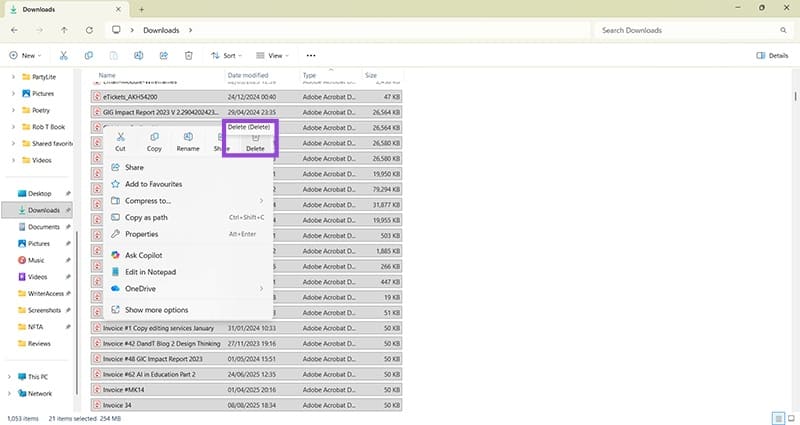Open the See more three-dot menu
Viewport: 800px width, 425px height.
pos(311,56)
